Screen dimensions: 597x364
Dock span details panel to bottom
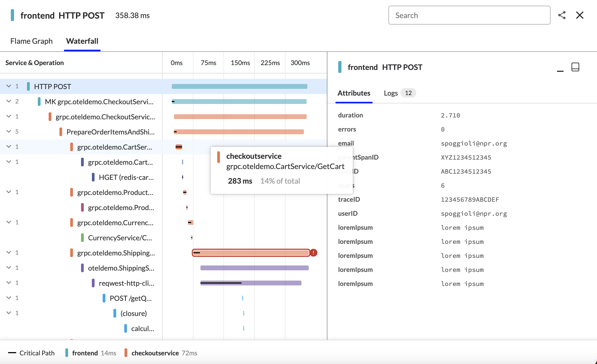pyautogui.click(x=575, y=67)
